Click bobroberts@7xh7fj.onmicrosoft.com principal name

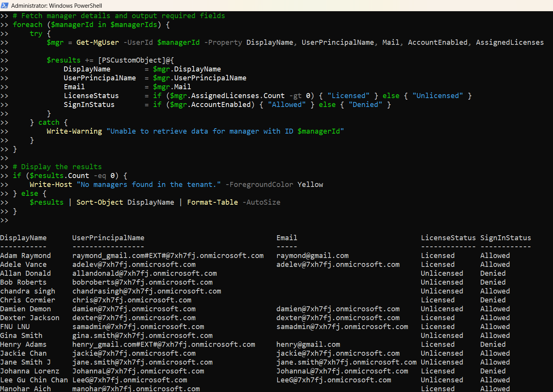click(142, 282)
